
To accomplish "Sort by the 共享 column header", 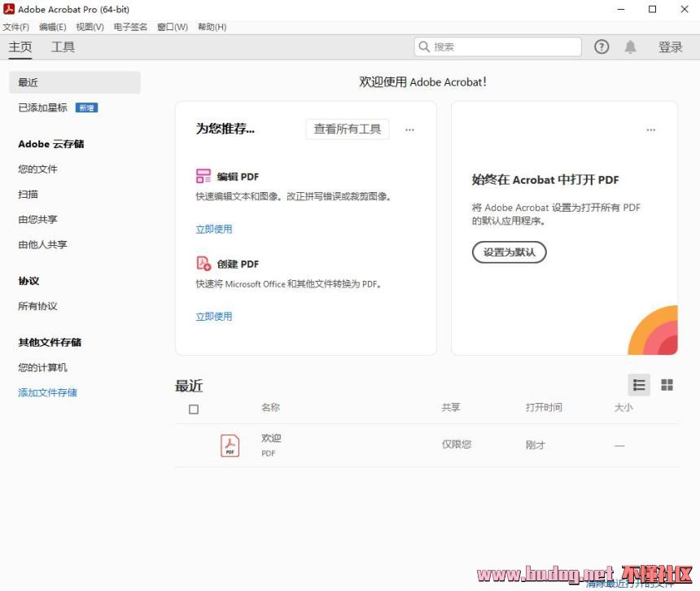I will point(450,407).
